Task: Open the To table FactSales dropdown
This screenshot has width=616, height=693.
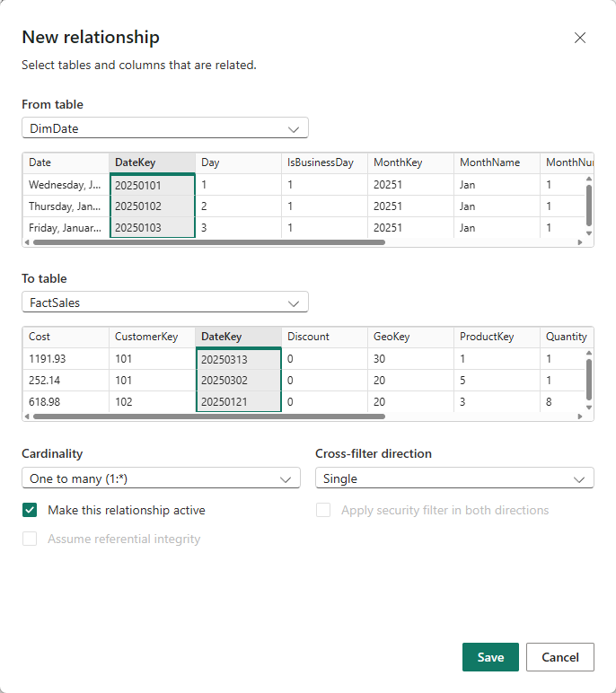Action: pyautogui.click(x=165, y=303)
